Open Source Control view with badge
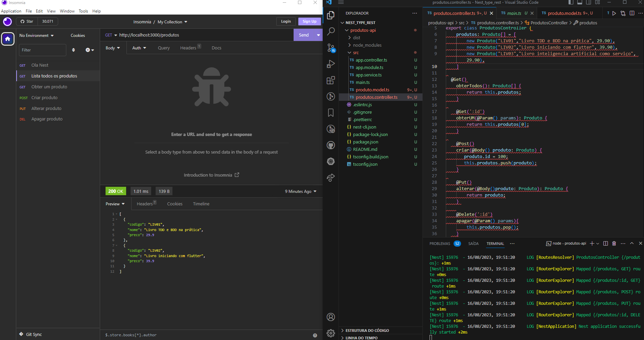The width and height of the screenshot is (644, 340). click(x=331, y=48)
